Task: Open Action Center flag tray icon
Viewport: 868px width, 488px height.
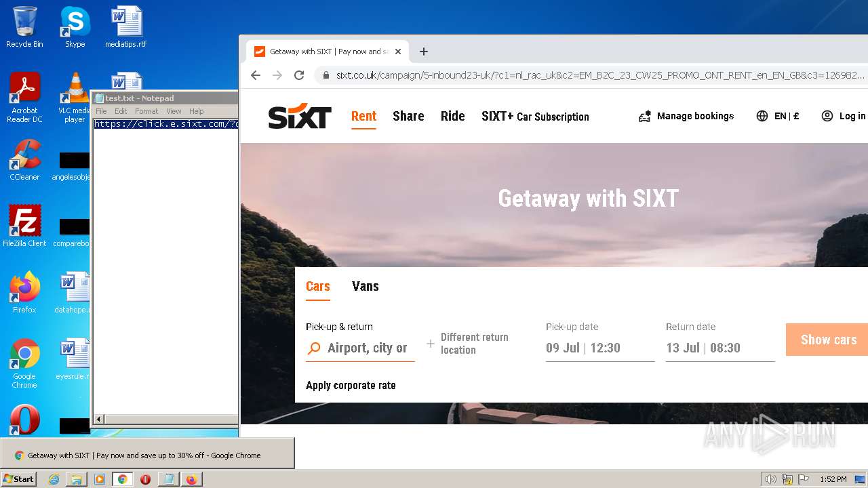Action: pyautogui.click(x=804, y=479)
